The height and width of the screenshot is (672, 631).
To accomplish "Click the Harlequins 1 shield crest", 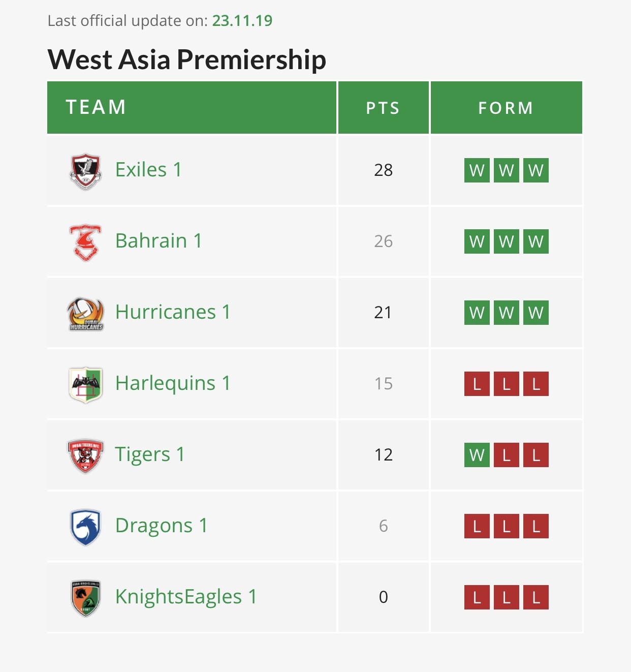I will [85, 385].
